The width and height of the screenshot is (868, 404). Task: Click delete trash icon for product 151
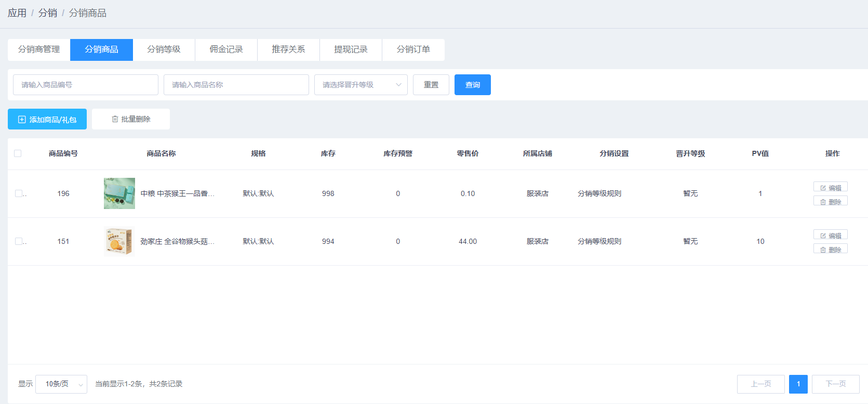(x=823, y=250)
